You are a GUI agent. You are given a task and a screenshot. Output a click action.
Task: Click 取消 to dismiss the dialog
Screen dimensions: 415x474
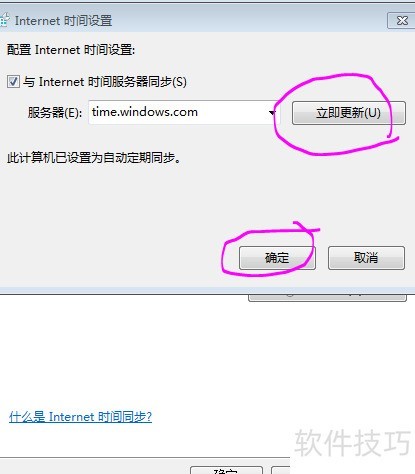tap(366, 258)
